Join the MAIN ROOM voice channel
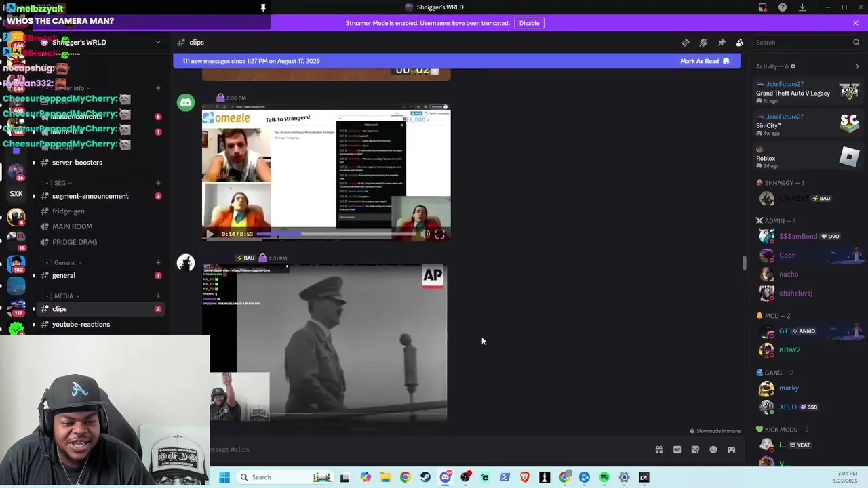 (100, 226)
